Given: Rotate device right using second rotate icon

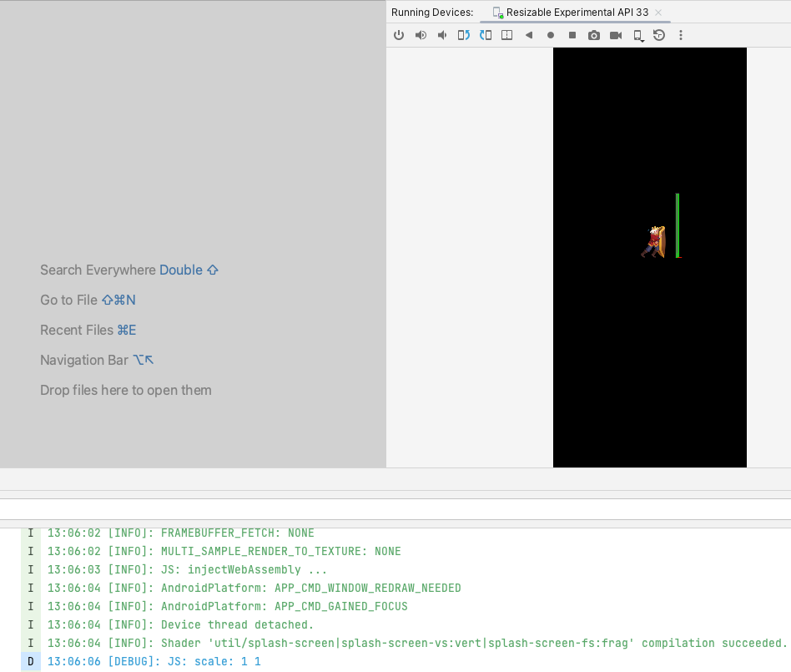Looking at the screenshot, I should coord(486,35).
